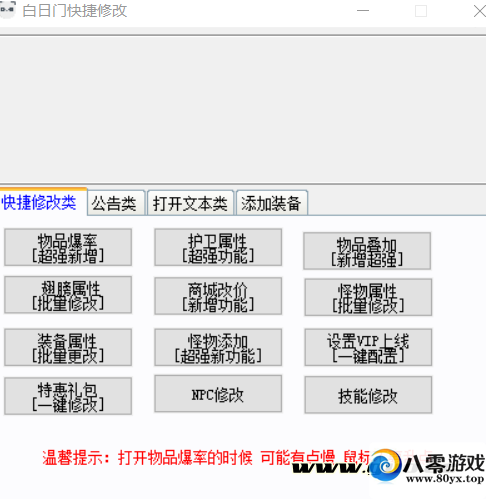The image size is (486, 499).
Task: Switch to the 打开文本类 tab
Action: pyautogui.click(x=190, y=203)
